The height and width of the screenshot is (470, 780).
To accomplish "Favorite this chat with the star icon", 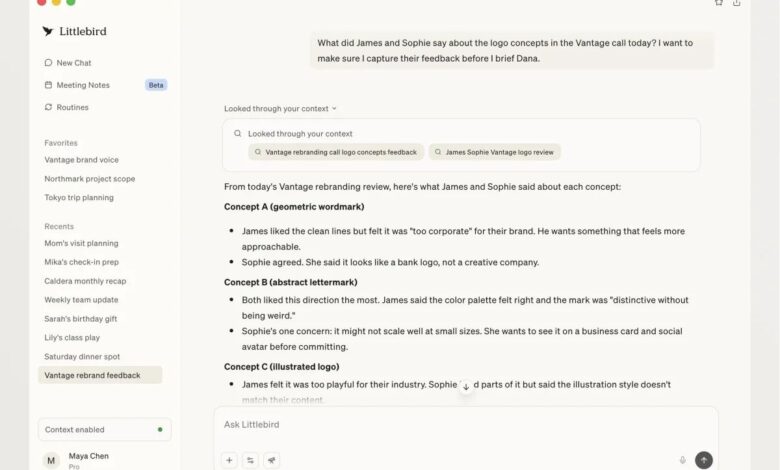I will pyautogui.click(x=718, y=3).
